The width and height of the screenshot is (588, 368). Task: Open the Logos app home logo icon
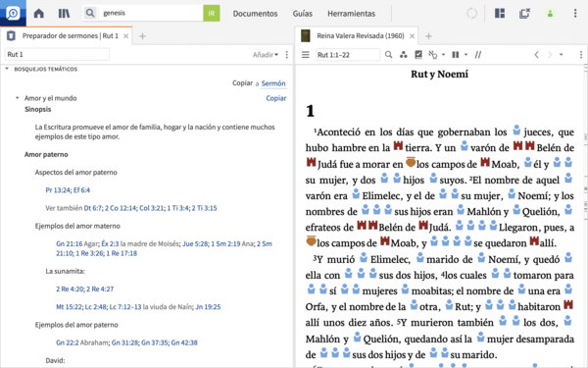click(x=13, y=13)
